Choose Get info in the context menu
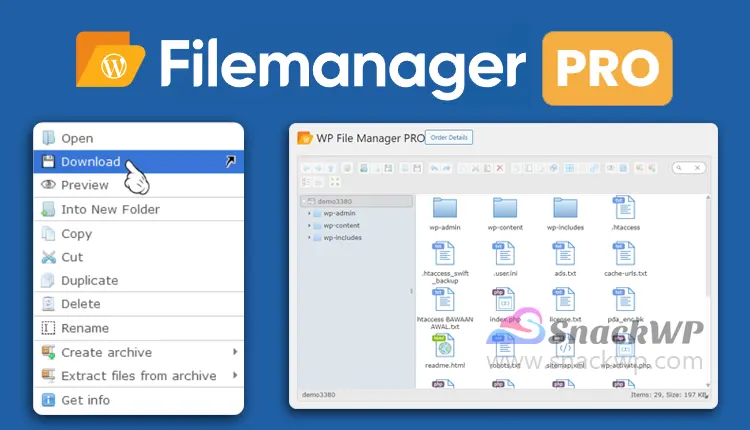 pyautogui.click(x=138, y=400)
